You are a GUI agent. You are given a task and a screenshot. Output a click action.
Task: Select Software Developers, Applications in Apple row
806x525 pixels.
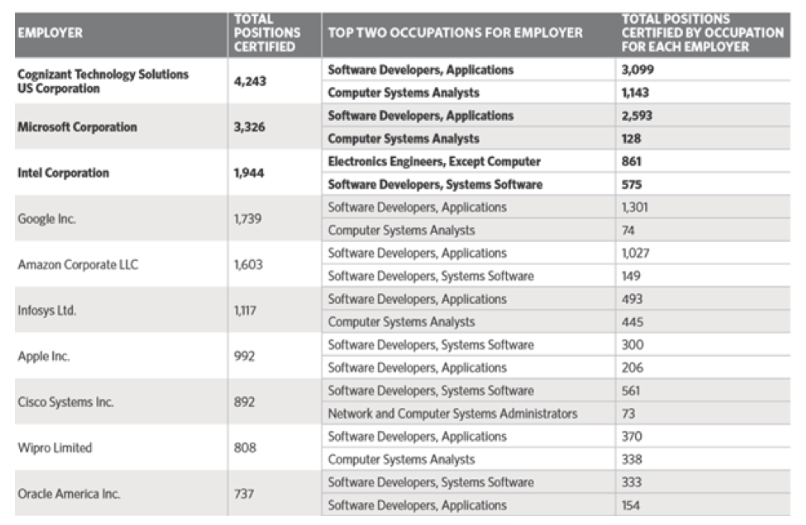click(x=468, y=367)
